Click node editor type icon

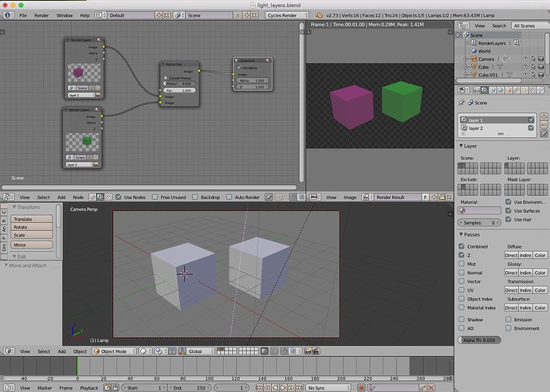tap(9, 198)
